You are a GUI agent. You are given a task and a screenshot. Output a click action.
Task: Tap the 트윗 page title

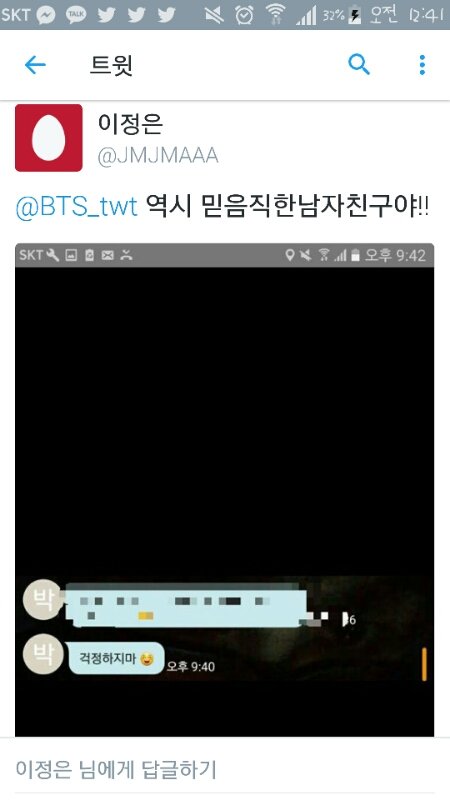coord(111,65)
